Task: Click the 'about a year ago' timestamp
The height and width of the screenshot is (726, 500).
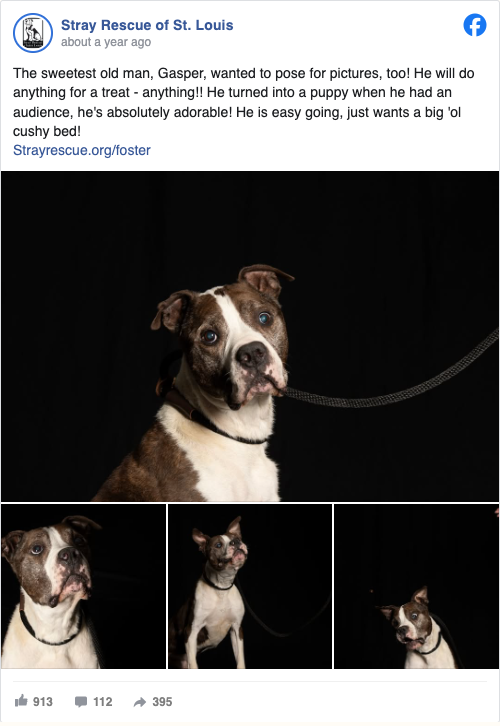Action: pyautogui.click(x=106, y=42)
